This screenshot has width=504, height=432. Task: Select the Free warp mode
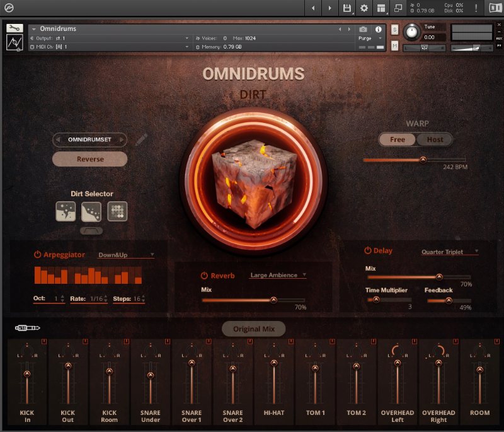click(x=398, y=139)
